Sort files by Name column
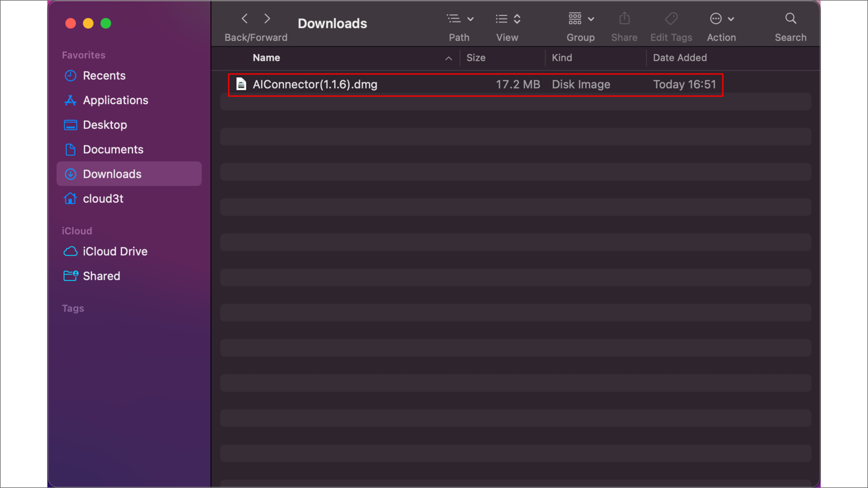The height and width of the screenshot is (488, 868). pos(267,58)
